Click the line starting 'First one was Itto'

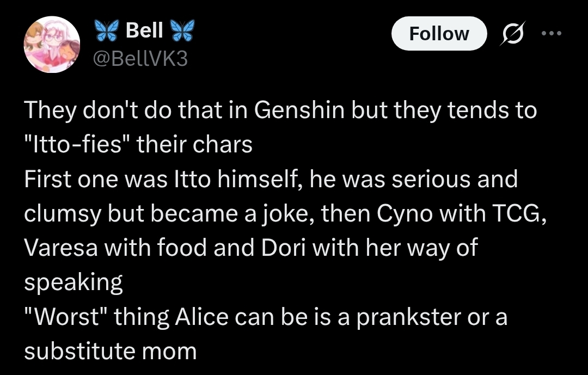tap(271, 179)
